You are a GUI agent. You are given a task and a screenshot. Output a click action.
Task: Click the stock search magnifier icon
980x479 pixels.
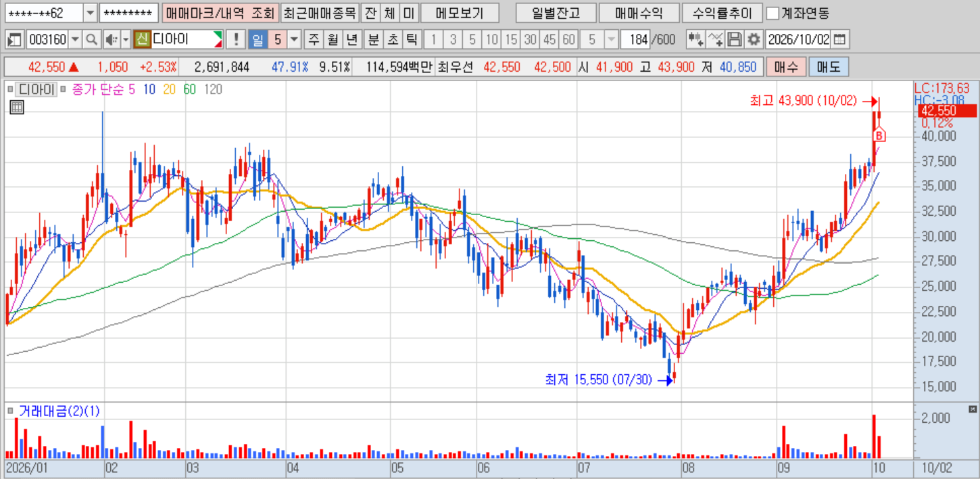[x=91, y=39]
